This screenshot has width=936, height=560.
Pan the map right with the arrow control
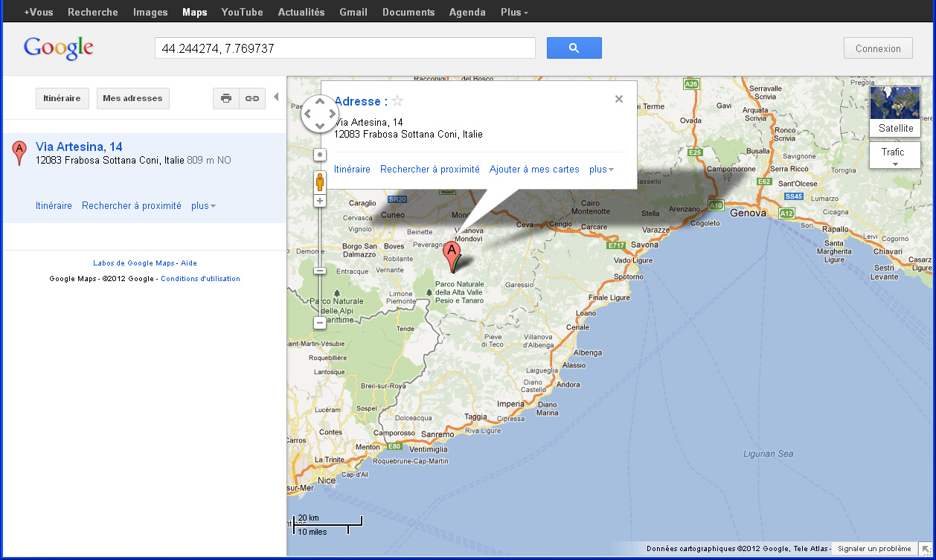(x=333, y=114)
